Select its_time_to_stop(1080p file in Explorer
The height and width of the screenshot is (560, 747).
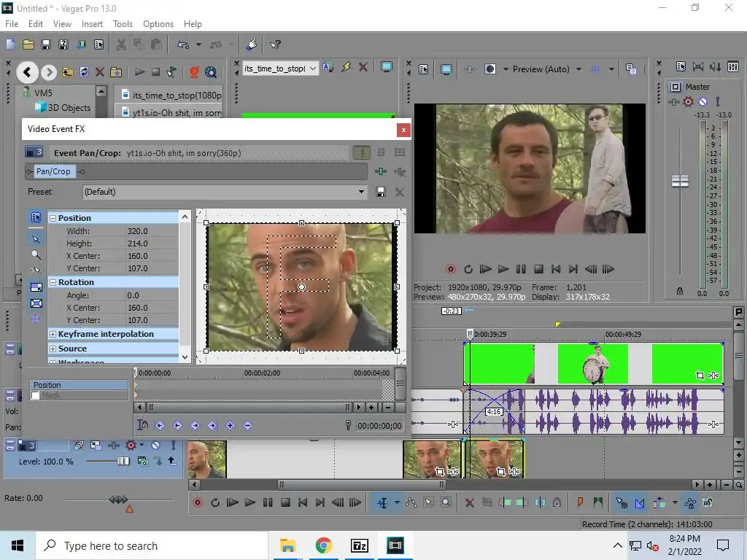[x=171, y=96]
